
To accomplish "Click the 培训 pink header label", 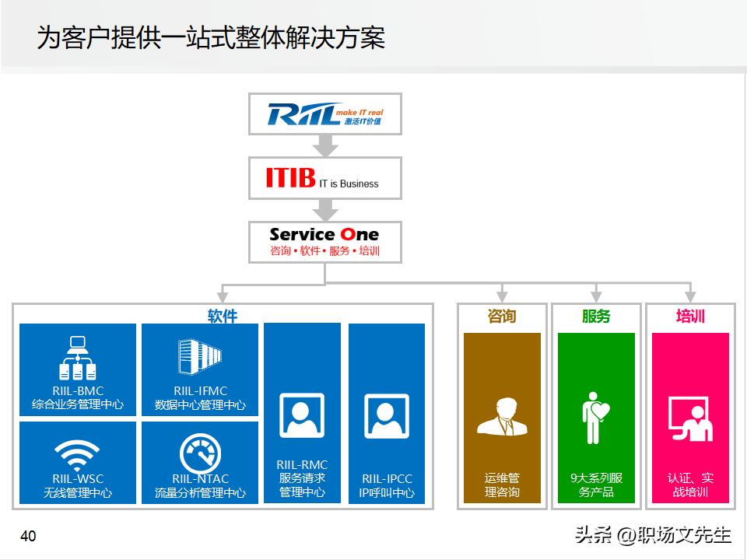I will click(689, 316).
